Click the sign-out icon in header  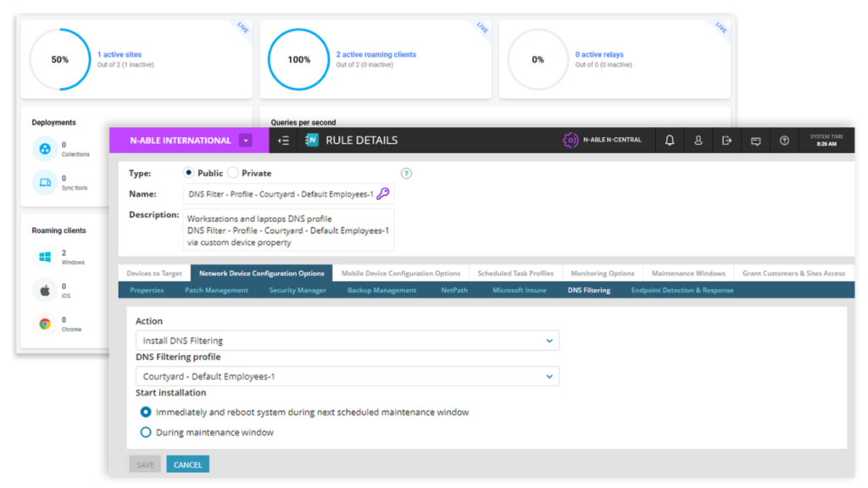coord(726,141)
